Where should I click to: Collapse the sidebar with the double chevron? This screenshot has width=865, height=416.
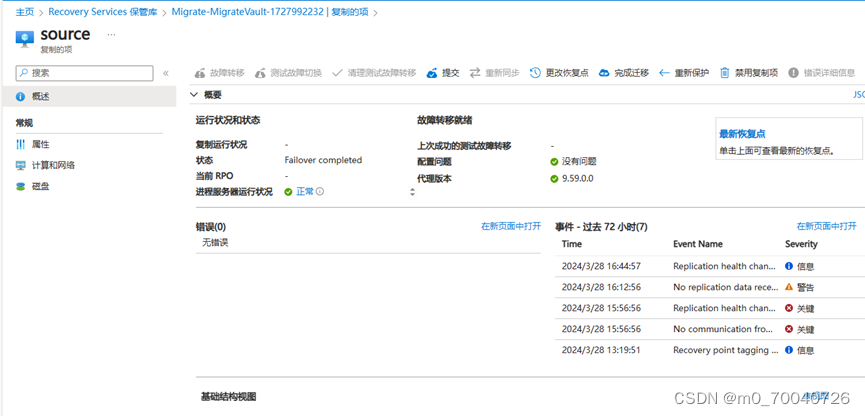[165, 73]
